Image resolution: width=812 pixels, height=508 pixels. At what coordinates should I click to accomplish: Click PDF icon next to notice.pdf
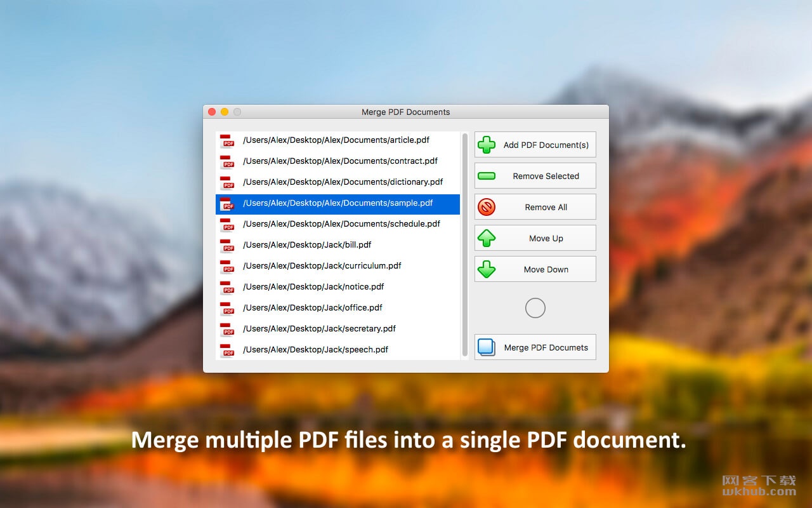tap(227, 287)
